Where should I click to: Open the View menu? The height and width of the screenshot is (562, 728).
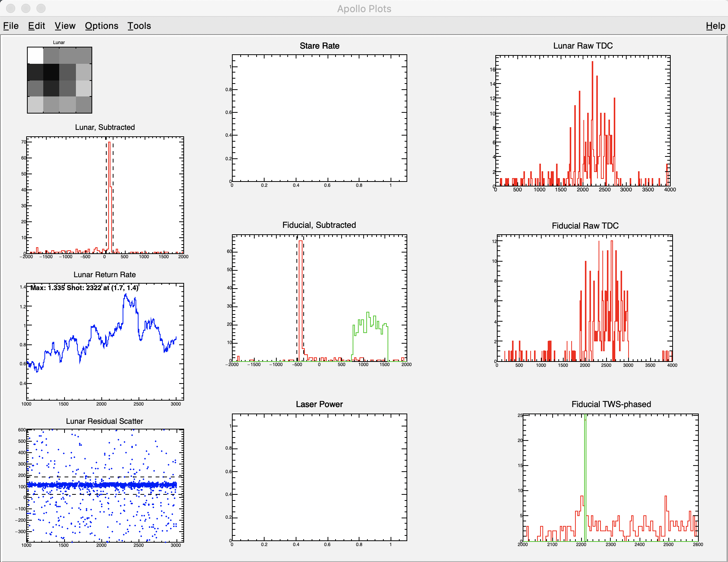(x=65, y=26)
